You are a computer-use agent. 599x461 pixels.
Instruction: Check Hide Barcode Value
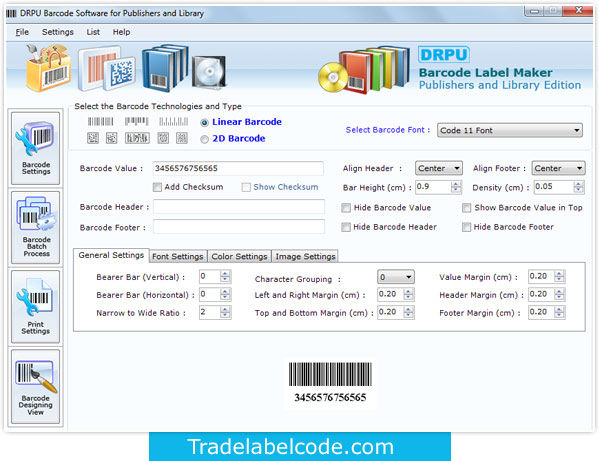pos(346,208)
